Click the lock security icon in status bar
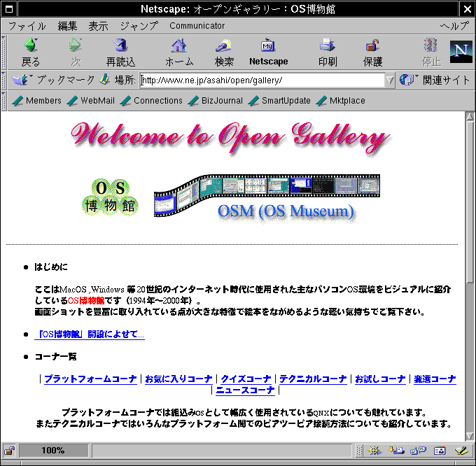This screenshot has height=466, width=476. [x=9, y=451]
